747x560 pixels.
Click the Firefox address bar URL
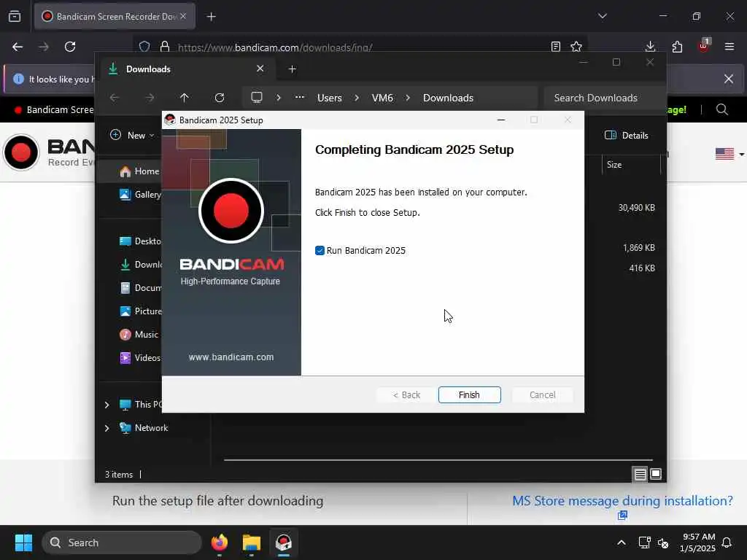[275, 47]
